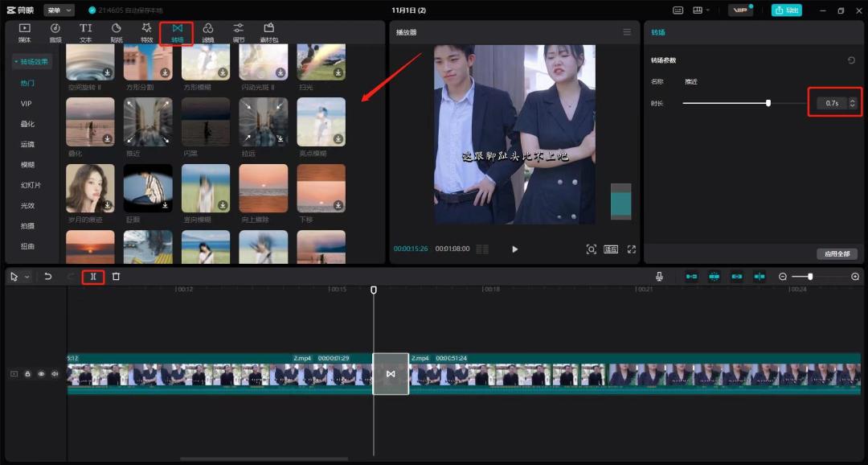Select the 扭曲 category in sidebar
Viewport: 868px width, 465px height.
click(27, 246)
